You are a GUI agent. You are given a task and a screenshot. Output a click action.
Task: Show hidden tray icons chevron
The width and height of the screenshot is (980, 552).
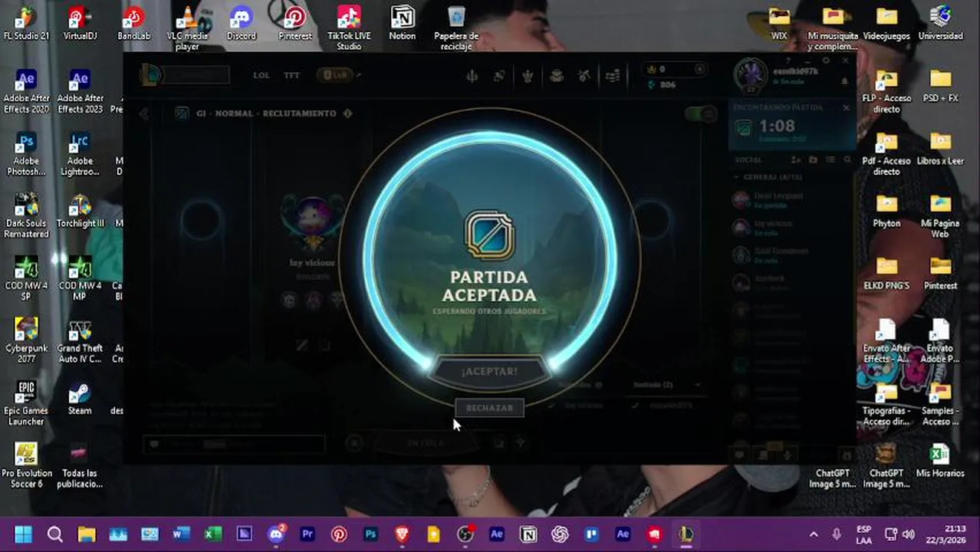pos(814,534)
